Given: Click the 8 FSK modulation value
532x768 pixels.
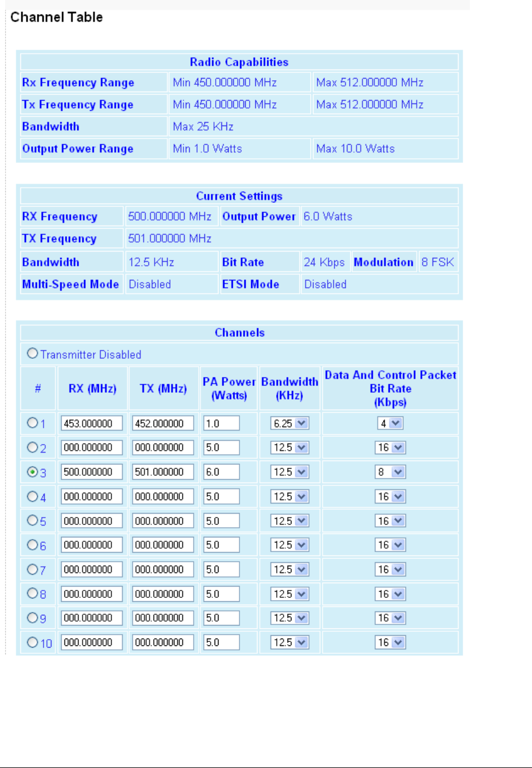Looking at the screenshot, I should pos(438,262).
